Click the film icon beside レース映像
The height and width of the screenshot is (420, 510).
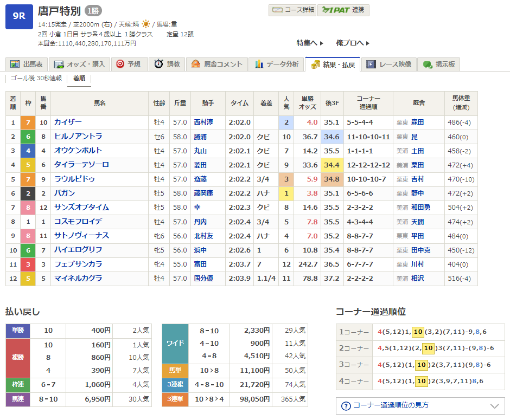click(371, 64)
